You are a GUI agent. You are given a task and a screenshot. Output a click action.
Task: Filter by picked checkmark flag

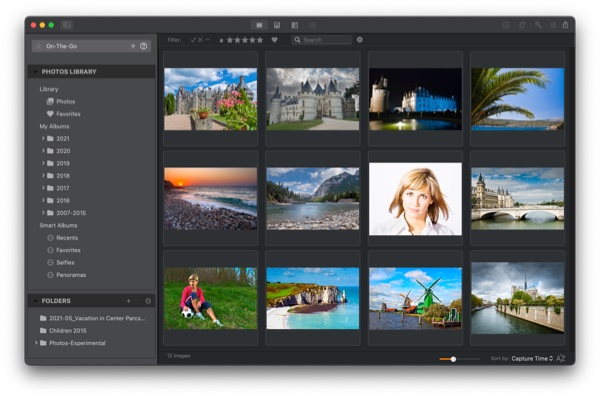pyautogui.click(x=193, y=40)
